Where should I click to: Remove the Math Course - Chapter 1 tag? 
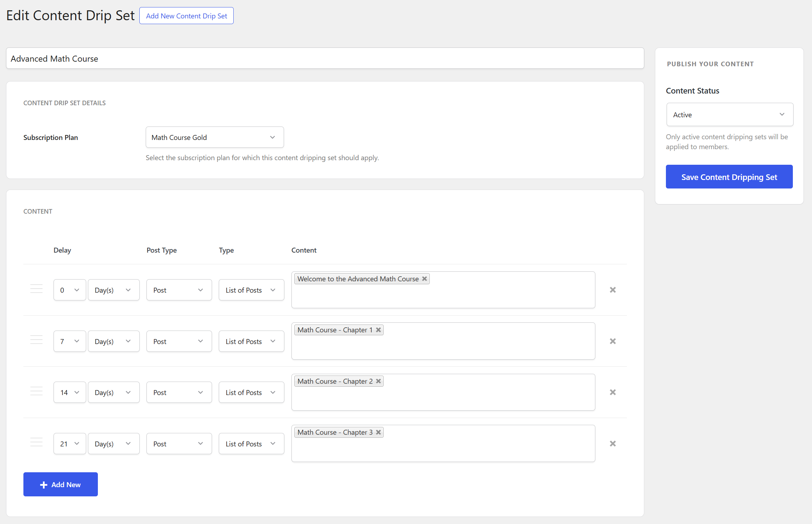[x=378, y=330]
